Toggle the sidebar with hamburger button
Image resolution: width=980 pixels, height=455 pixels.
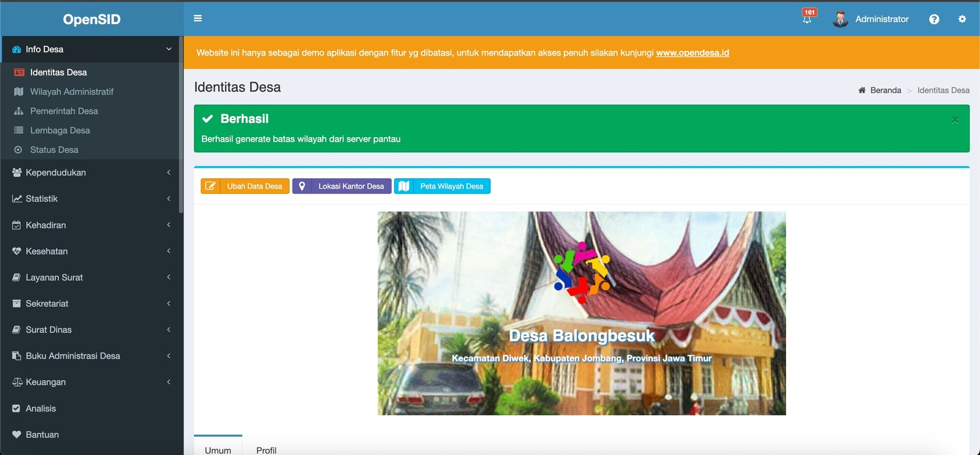198,18
